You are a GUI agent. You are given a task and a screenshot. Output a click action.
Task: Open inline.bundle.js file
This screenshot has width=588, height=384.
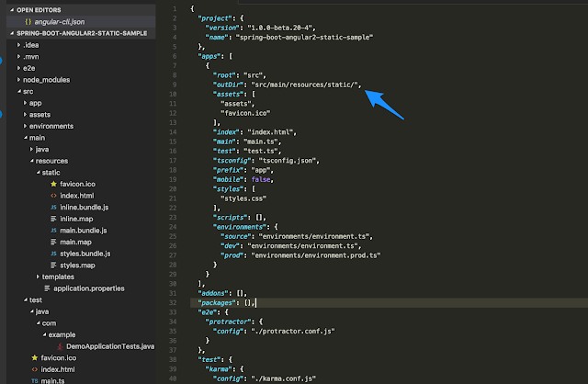coord(84,208)
